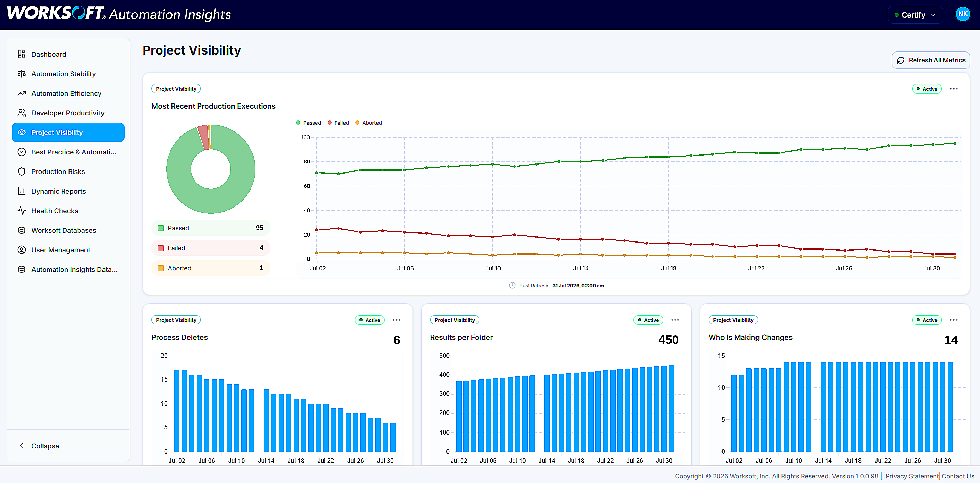Toggle the Failed series in legend

coord(338,123)
